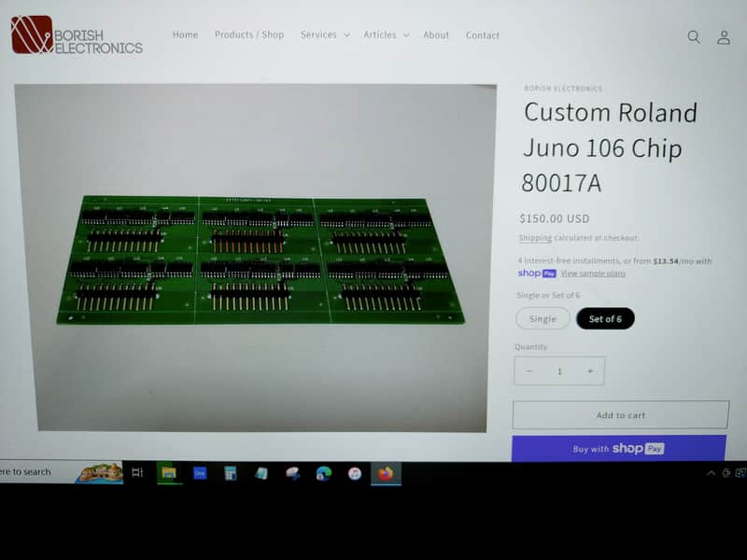Screen dimensions: 747x560
Task: Open the Contact page
Action: [482, 35]
